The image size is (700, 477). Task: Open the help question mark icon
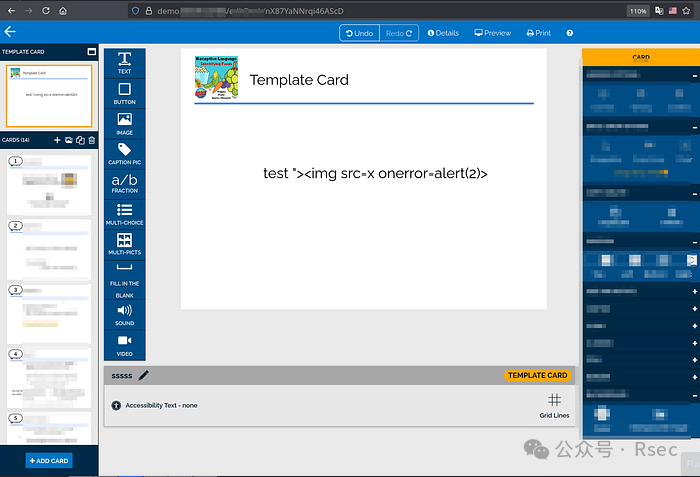[570, 33]
